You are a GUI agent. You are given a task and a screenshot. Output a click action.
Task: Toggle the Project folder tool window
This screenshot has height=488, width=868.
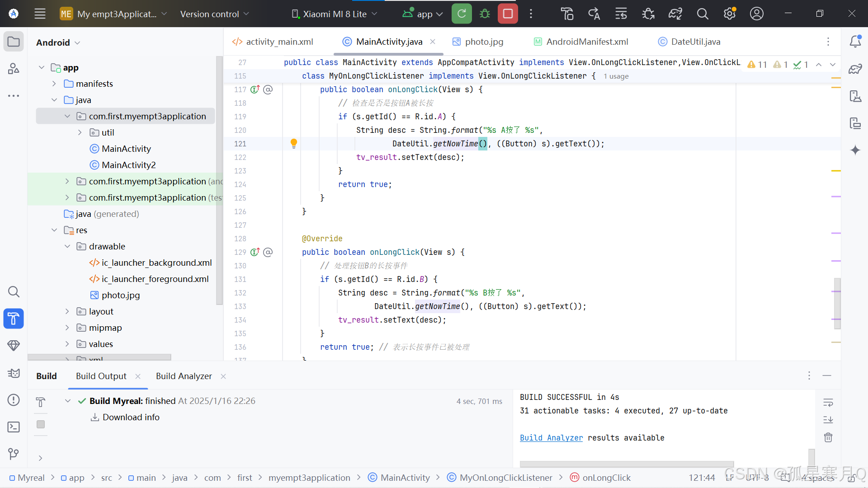pyautogui.click(x=14, y=42)
